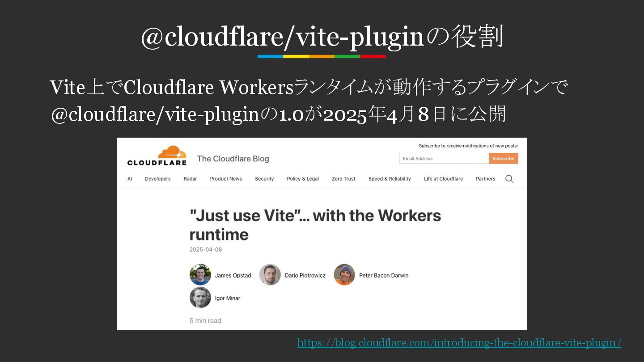Click James Opstad's avatar photo
The image size is (644, 362).
200,275
